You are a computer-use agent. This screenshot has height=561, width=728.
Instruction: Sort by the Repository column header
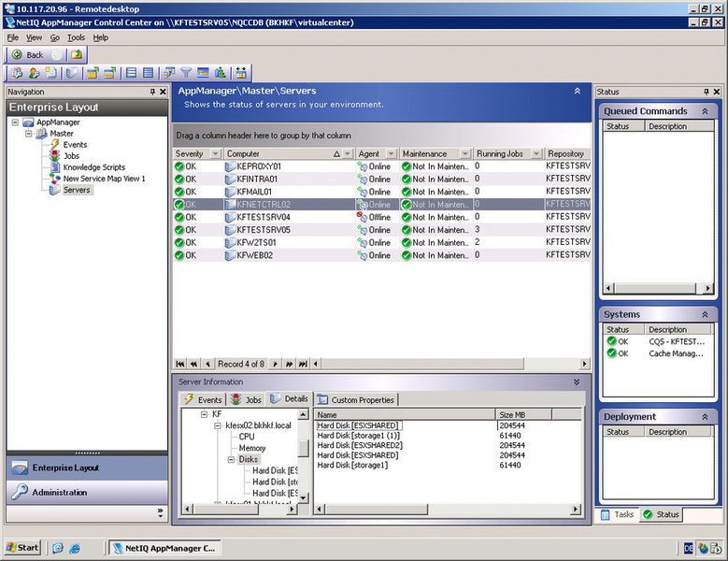tap(567, 153)
